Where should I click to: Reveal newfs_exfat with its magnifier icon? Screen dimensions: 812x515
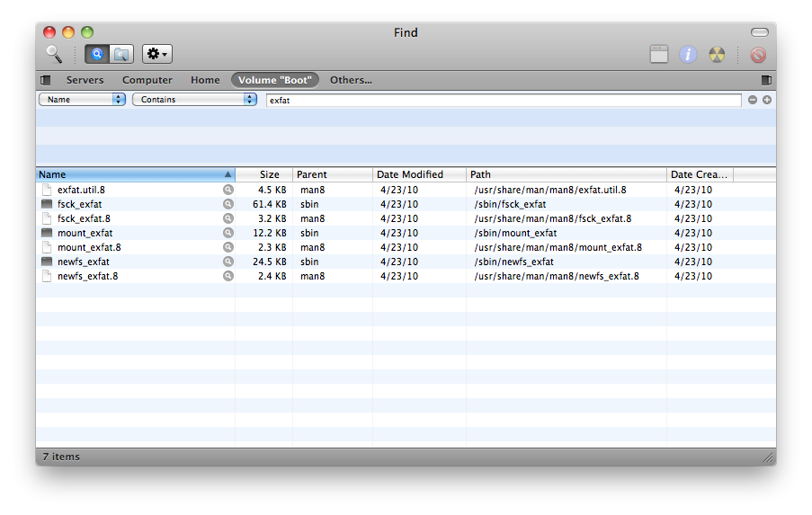228,262
